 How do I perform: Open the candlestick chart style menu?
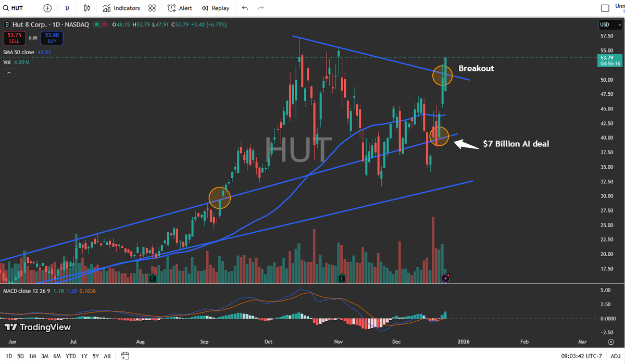87,8
